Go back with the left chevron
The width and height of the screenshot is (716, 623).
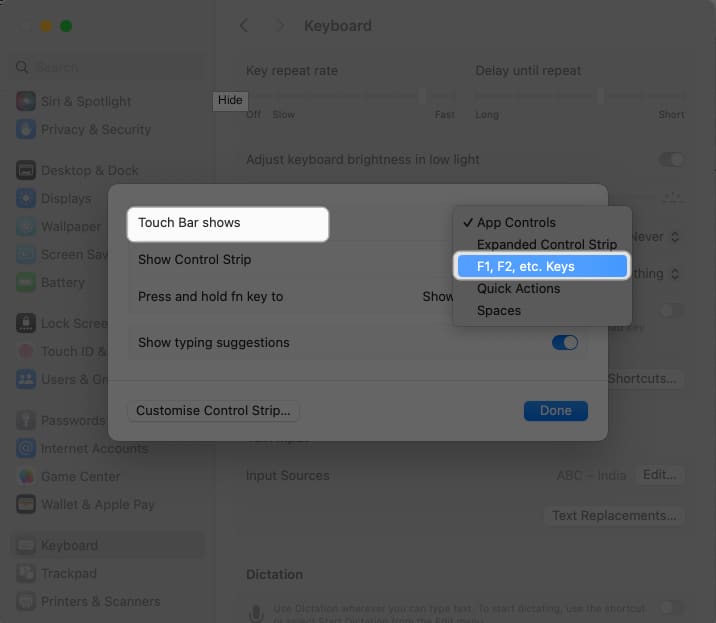[x=244, y=26]
